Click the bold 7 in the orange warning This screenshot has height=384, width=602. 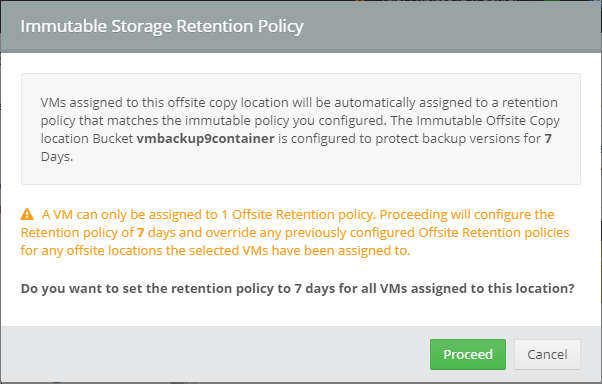click(x=141, y=232)
